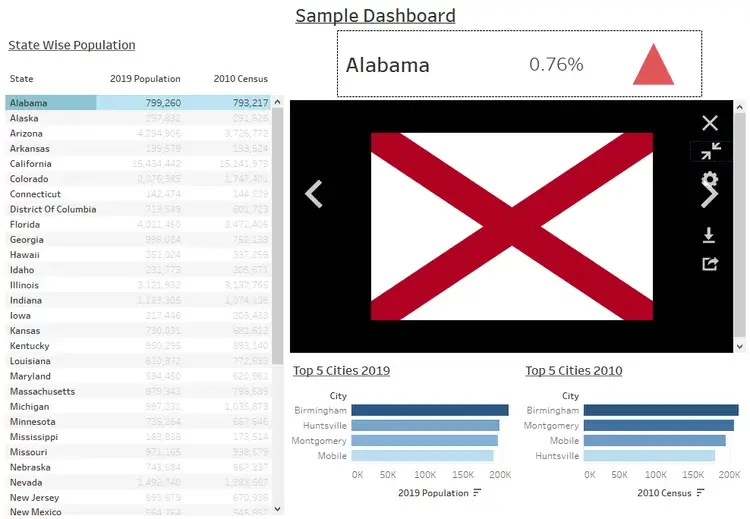Select Arkansas in state list
This screenshot has height=519, width=750.
pos(30,149)
